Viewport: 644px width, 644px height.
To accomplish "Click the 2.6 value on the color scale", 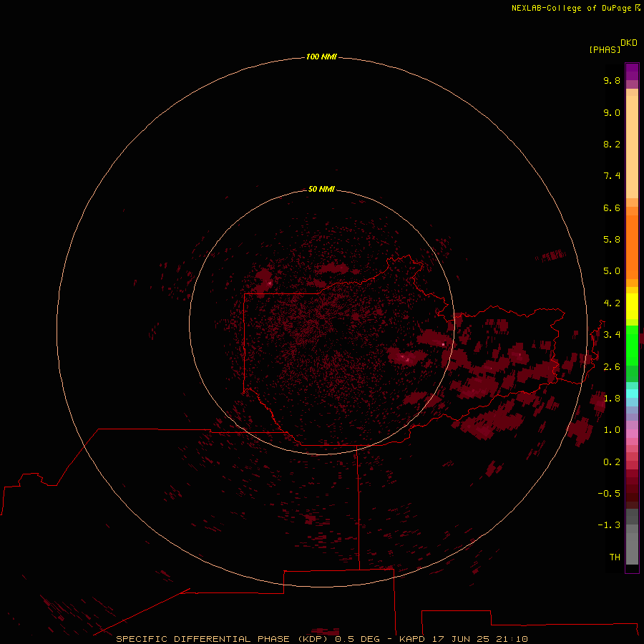I will point(612,367).
